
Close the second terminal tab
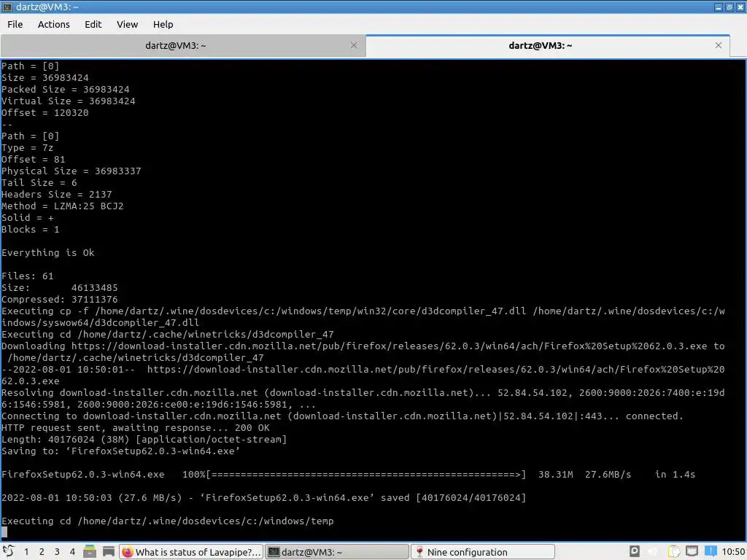point(719,45)
